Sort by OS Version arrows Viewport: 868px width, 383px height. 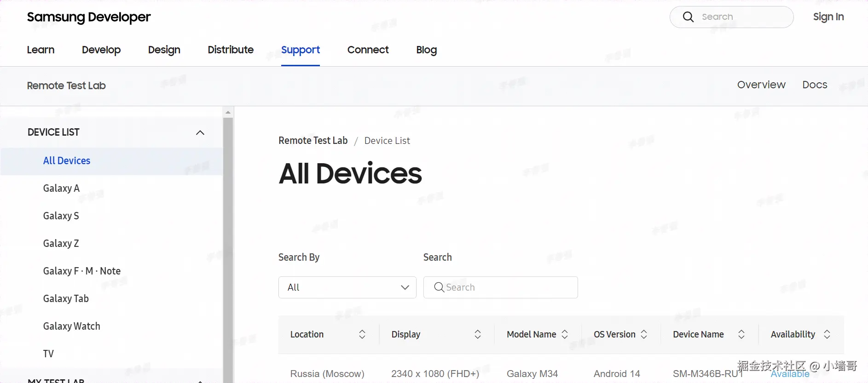(644, 334)
